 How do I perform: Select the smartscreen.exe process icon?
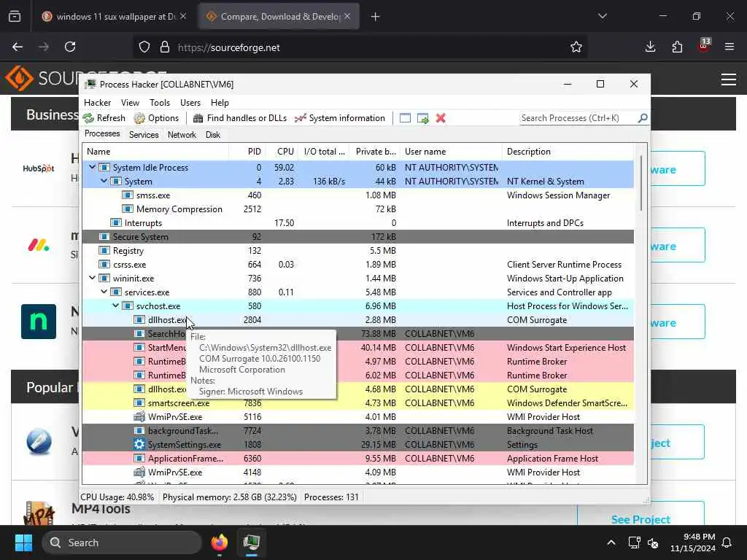139,402
